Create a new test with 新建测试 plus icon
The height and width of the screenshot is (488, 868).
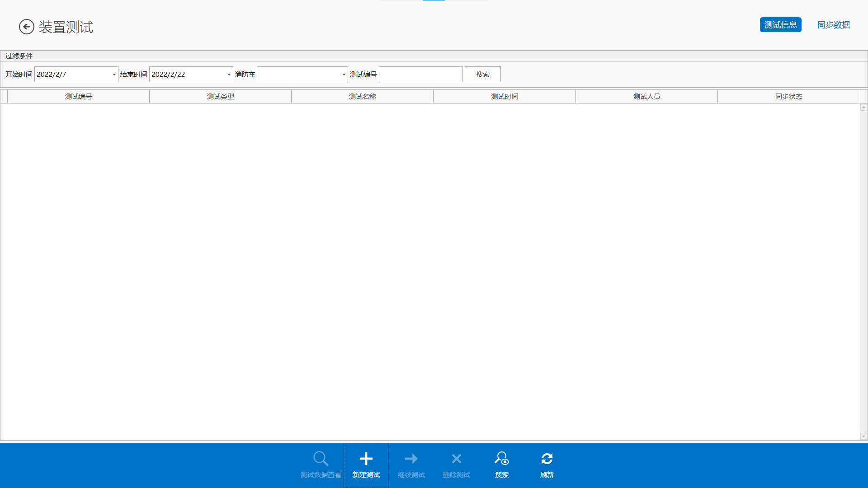(x=366, y=459)
